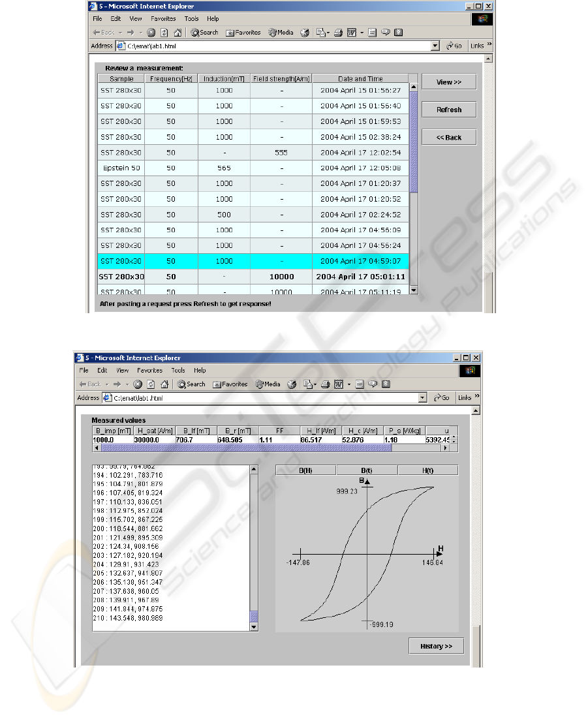This screenshot has height=721, width=588.
Task: Click Back arrow in measurement review window toolbar
Action: (x=104, y=33)
